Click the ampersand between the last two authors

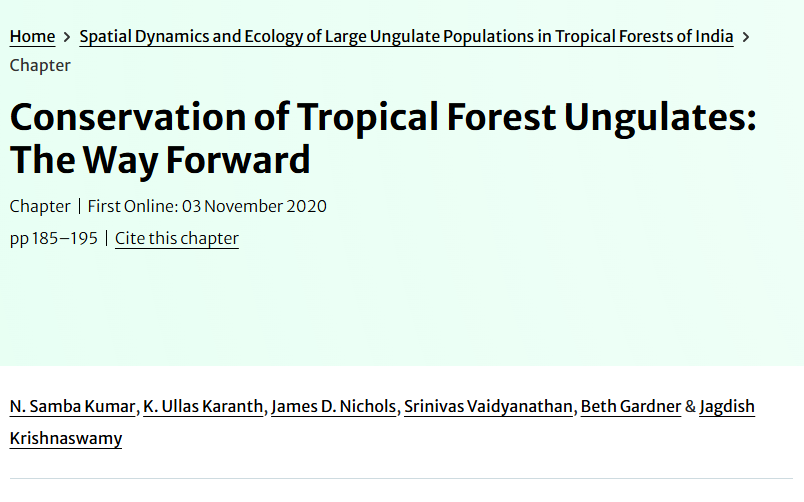(x=690, y=407)
